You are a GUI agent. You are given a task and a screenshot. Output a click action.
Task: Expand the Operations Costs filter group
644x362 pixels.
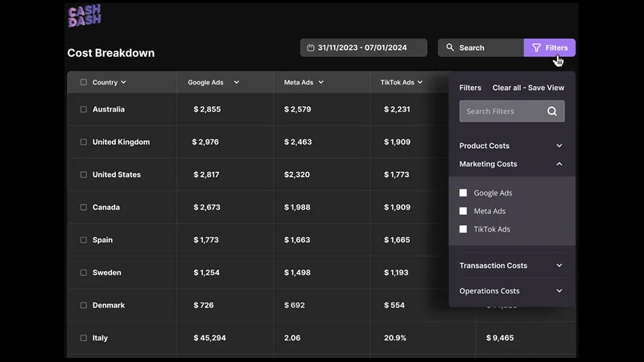[512, 291]
